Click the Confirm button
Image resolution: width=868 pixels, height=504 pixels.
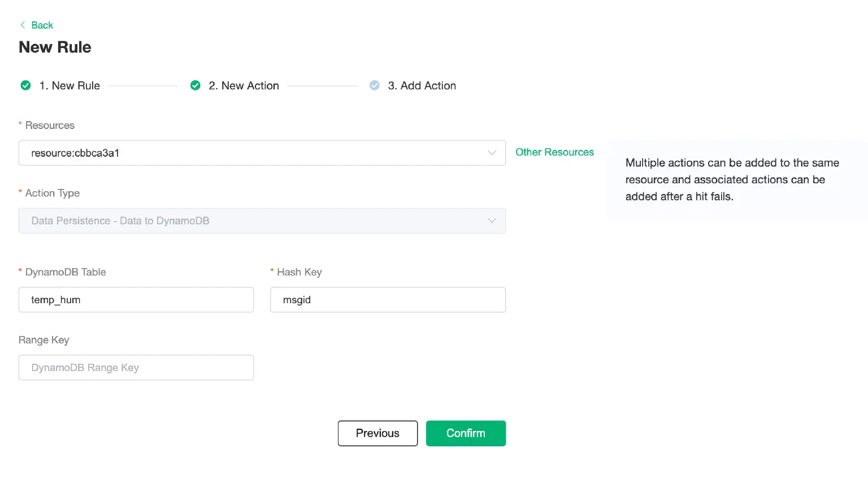point(466,433)
